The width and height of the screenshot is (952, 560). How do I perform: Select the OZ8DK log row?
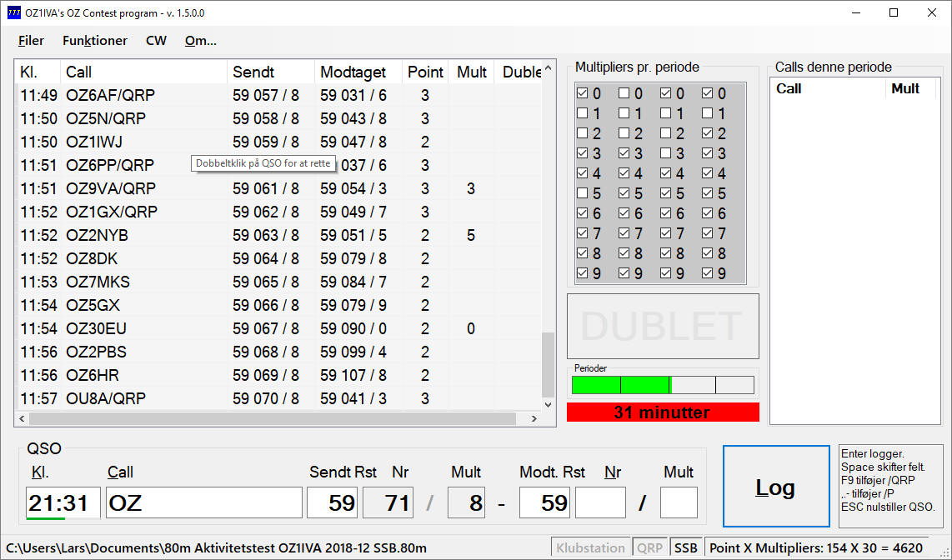278,258
